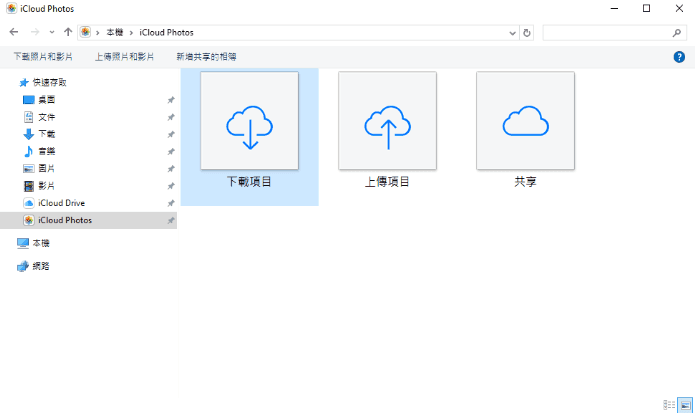Click the pin icon beside 桌面
695x413 pixels.
coord(171,100)
